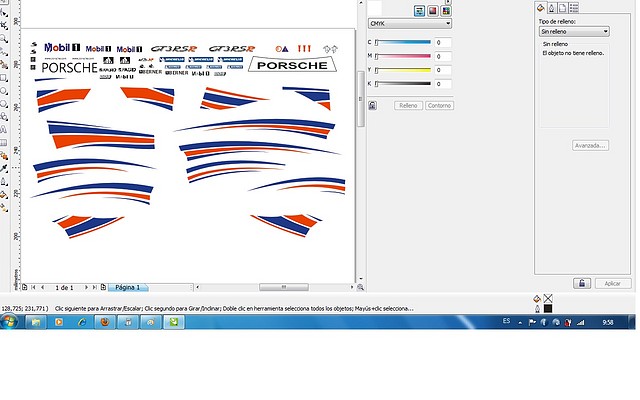Switch to the Fill tab in Object Properties
This screenshot has width=640, height=400.
pos(541,8)
